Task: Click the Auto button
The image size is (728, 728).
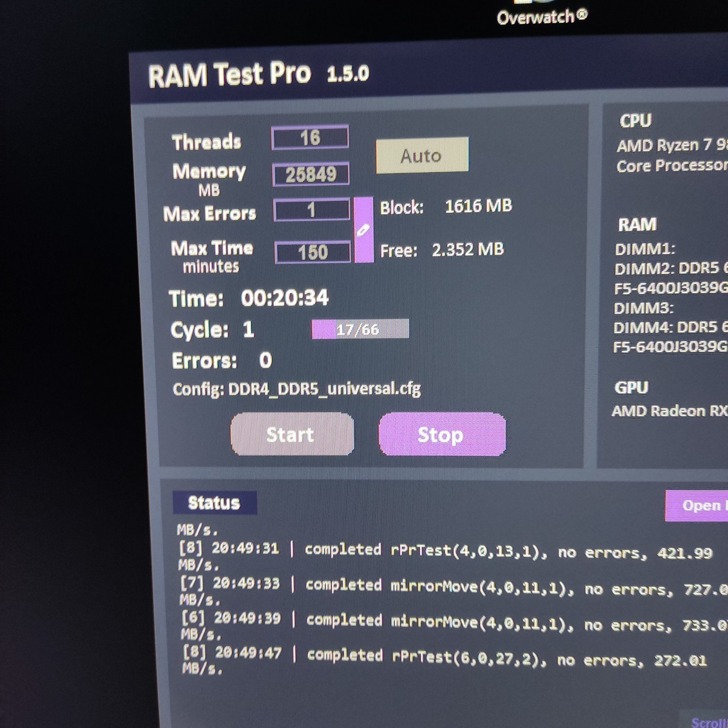Action: 422,155
